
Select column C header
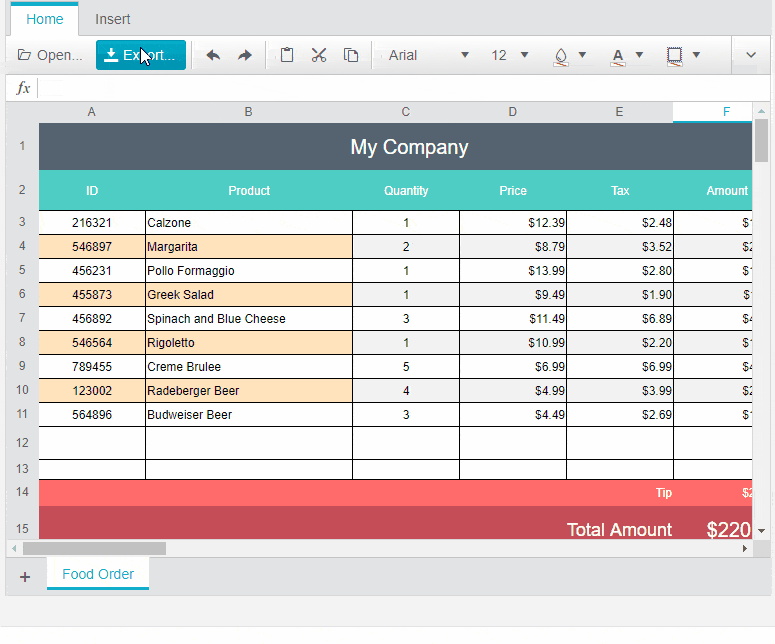pyautogui.click(x=406, y=112)
